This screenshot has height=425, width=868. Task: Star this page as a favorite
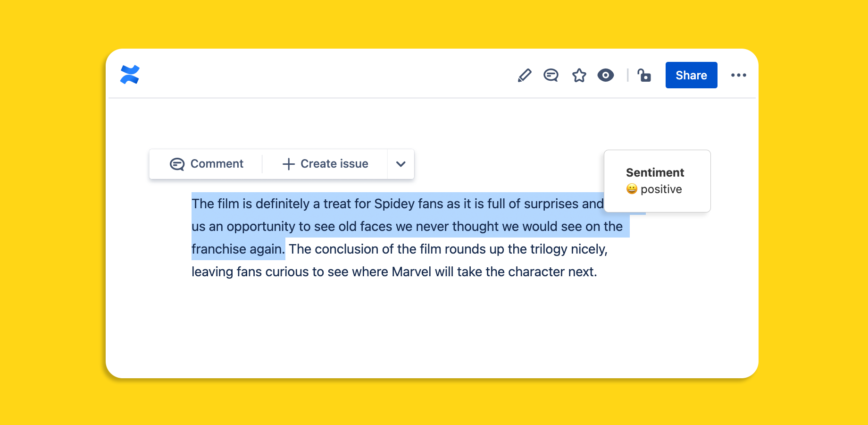579,75
